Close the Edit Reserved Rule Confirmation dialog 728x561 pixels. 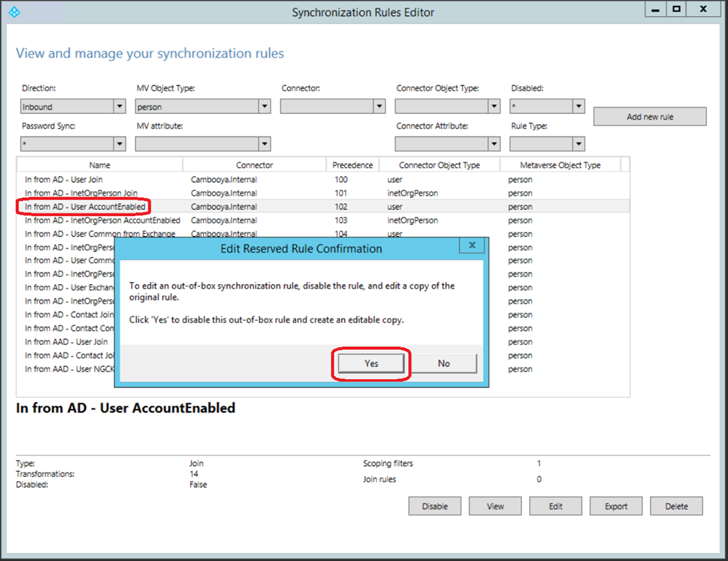(472, 245)
